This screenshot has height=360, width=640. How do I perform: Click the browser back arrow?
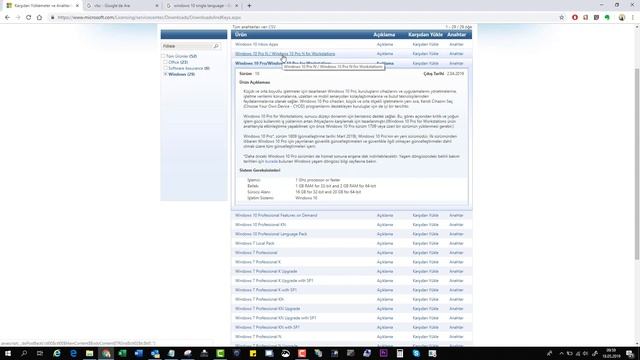coord(7,18)
